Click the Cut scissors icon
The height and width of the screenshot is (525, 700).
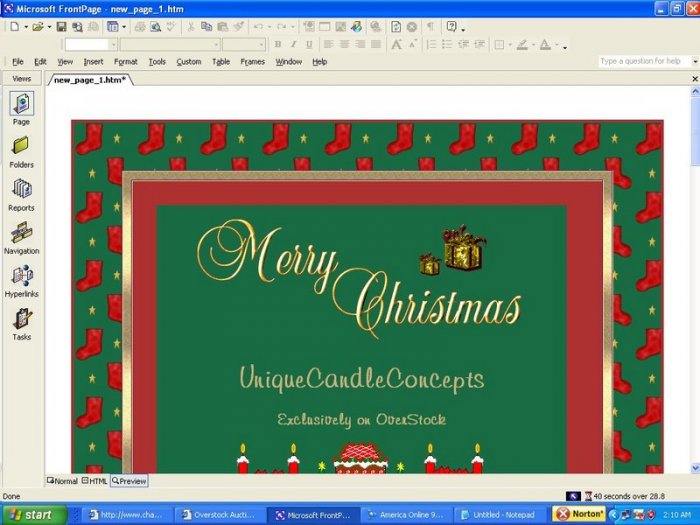(x=191, y=27)
